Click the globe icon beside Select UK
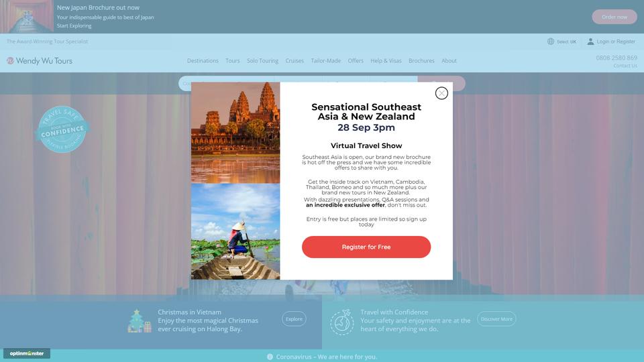The image size is (644, 362). point(551,42)
